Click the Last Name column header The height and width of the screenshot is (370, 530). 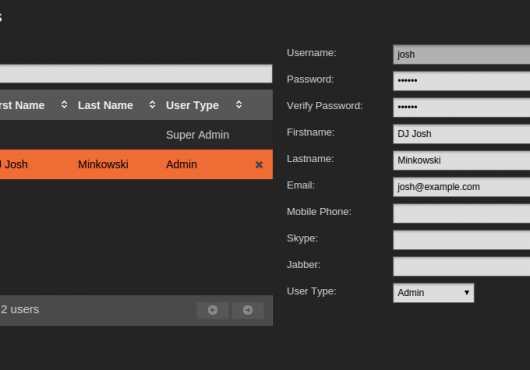coord(105,105)
